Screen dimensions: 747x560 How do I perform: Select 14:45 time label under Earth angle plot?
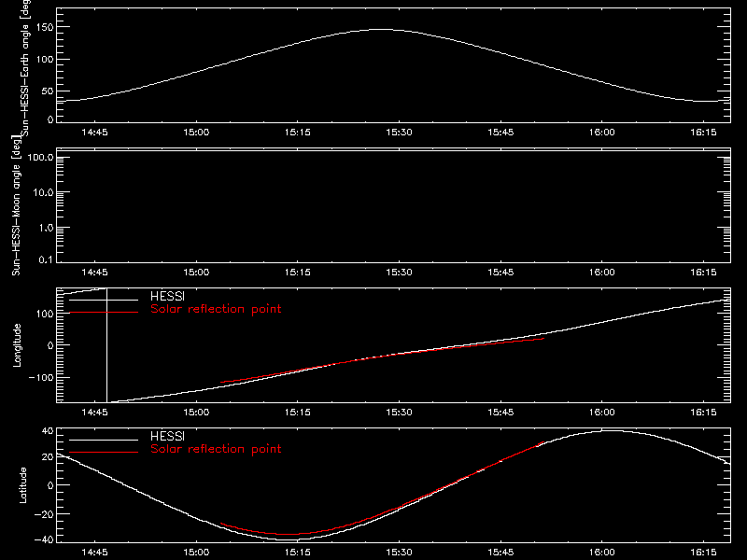tap(94, 133)
